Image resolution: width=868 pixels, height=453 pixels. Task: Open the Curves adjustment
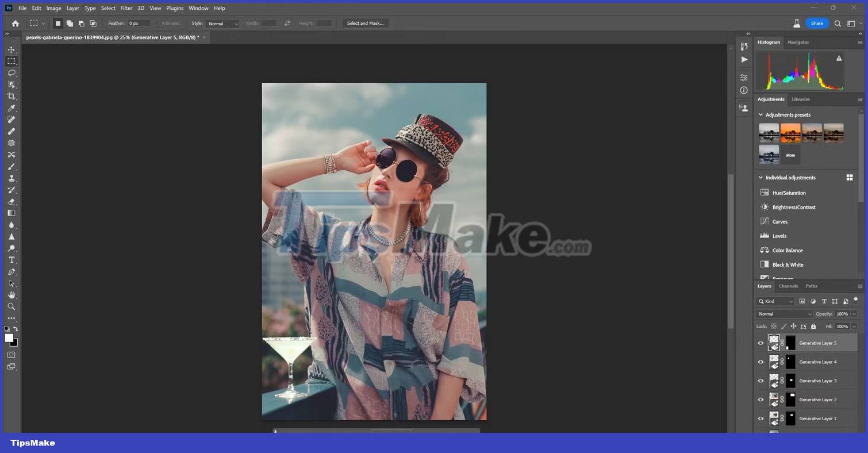[779, 221]
